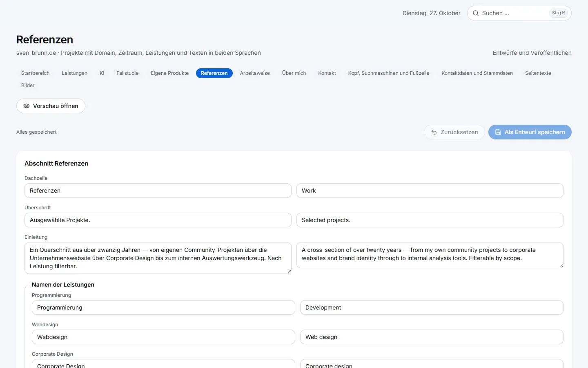Viewport: 588px width, 368px height.
Task: Click the search magnifier icon
Action: (x=476, y=13)
